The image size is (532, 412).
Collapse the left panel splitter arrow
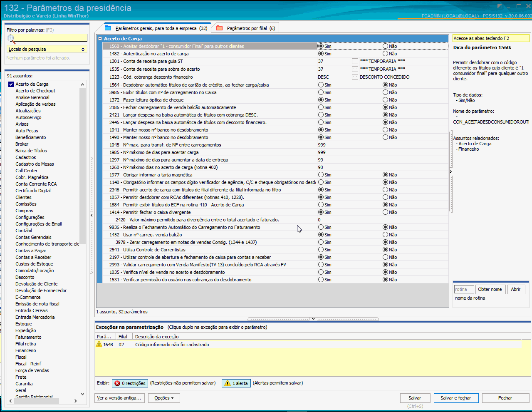coord(92,215)
